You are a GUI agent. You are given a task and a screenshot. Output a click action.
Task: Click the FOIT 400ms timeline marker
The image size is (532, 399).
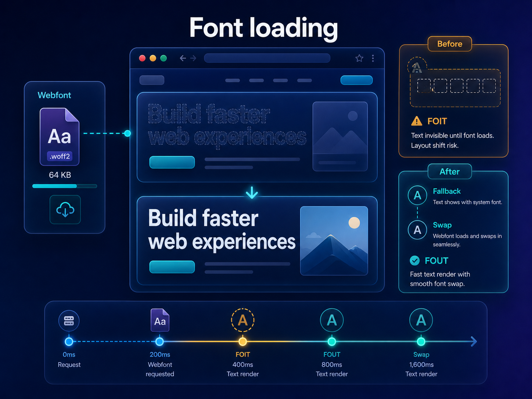(242, 342)
